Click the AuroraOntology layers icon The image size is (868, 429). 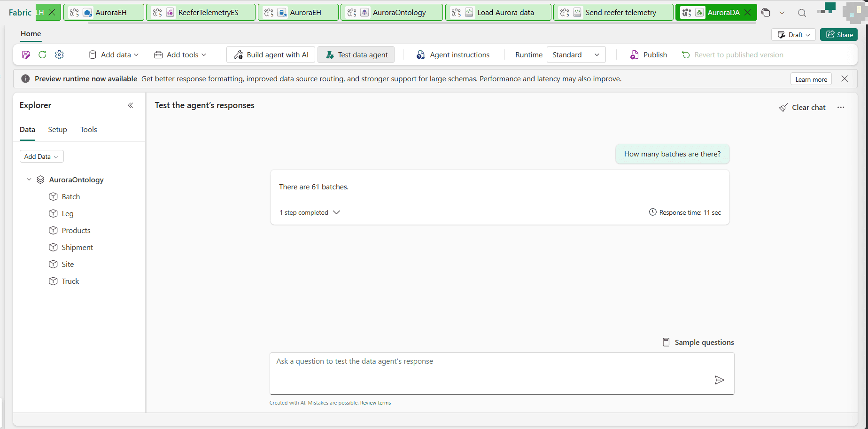pos(41,179)
